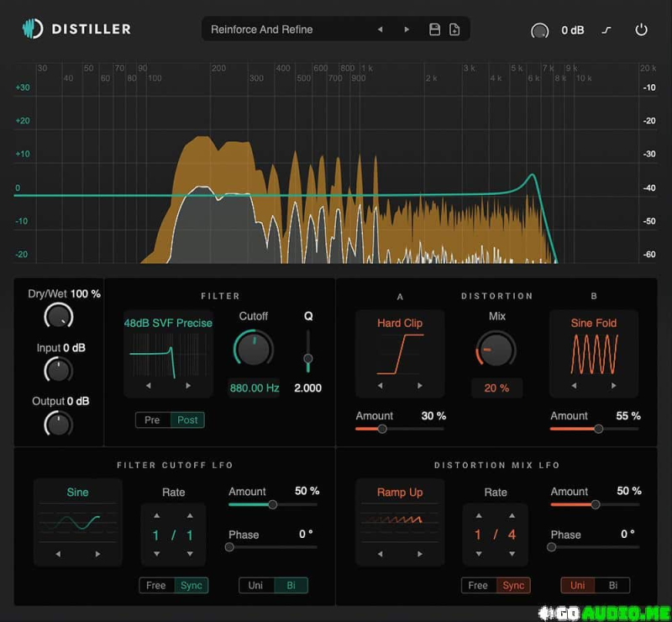
Task: Click the new preset file icon
Action: tap(454, 29)
